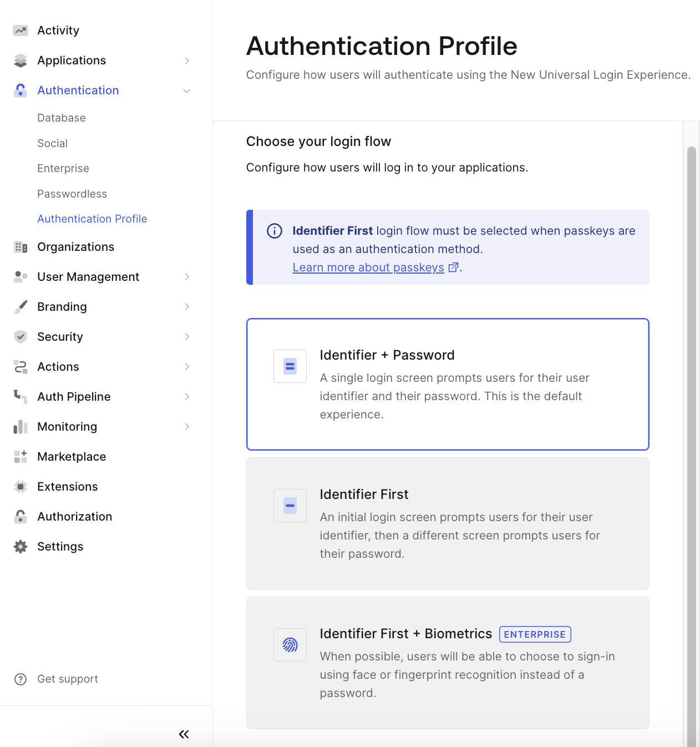Open the Database submenu item
Screen dimensions: 700x747
(62, 118)
